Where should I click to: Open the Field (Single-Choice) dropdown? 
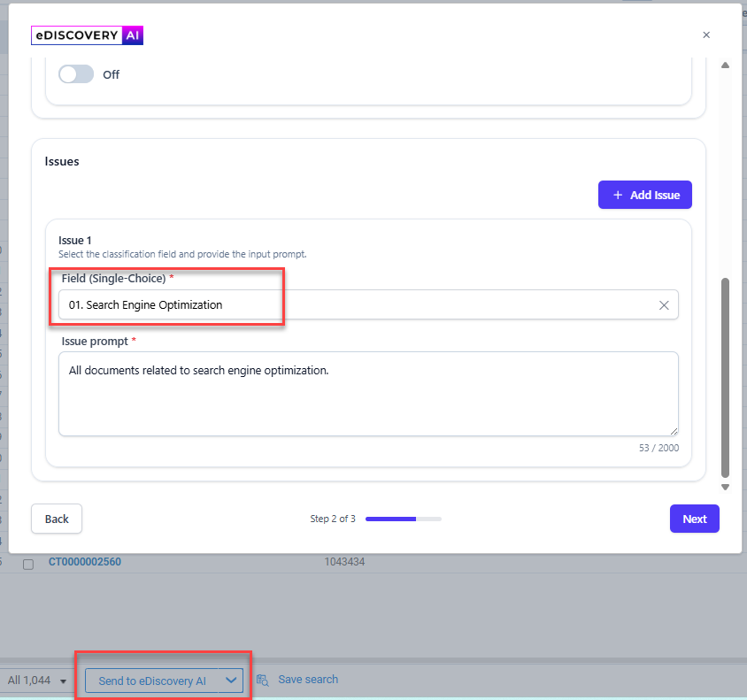354,304
